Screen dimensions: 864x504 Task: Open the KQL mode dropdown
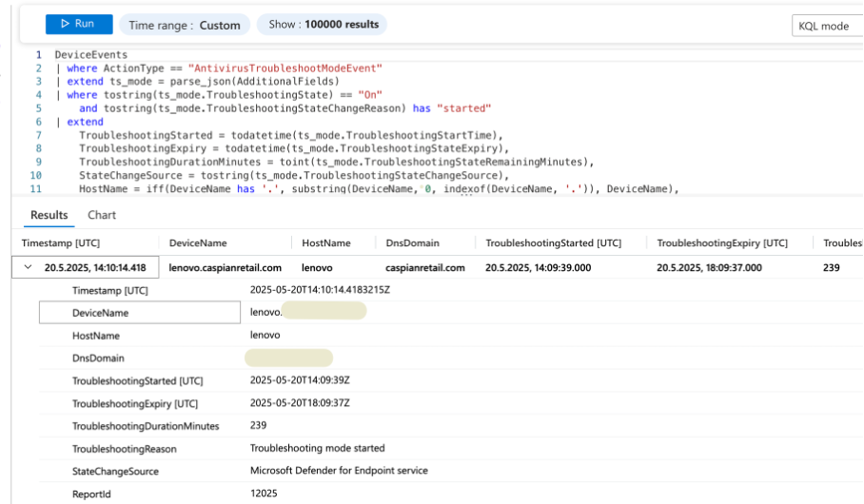[x=827, y=26]
